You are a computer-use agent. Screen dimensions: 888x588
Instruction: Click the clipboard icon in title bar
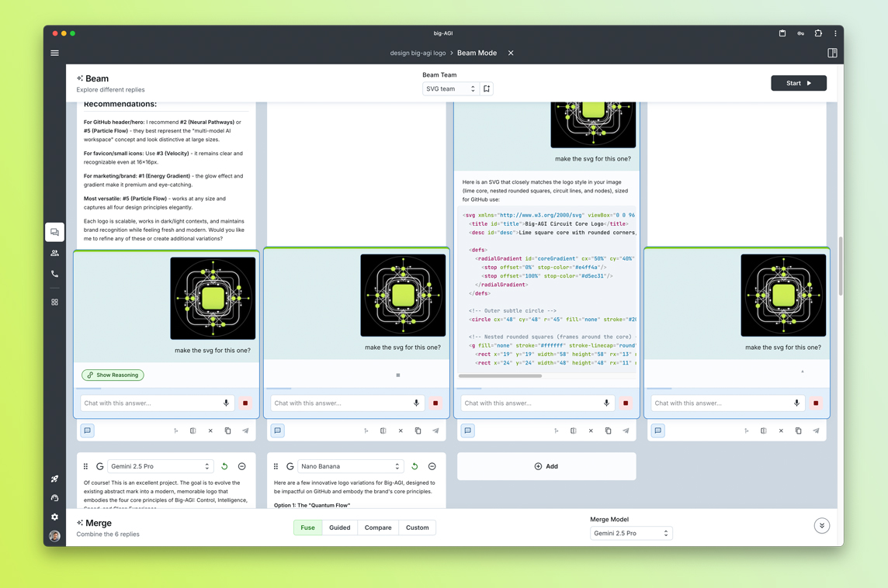pyautogui.click(x=782, y=33)
